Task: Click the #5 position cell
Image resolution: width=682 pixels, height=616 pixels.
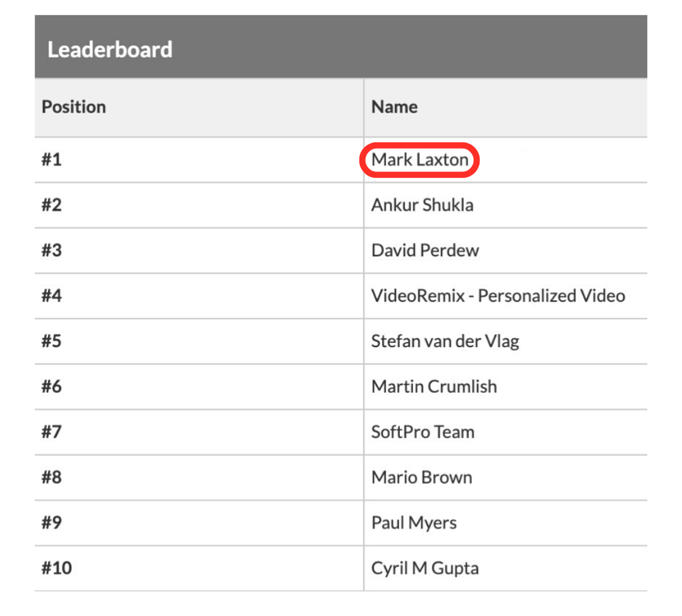Action: click(x=52, y=342)
